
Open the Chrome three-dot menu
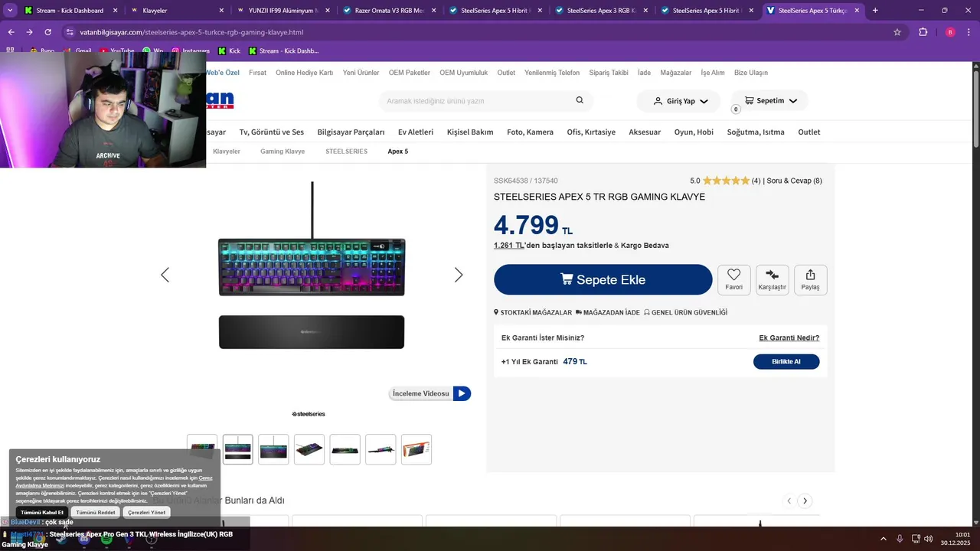point(969,32)
